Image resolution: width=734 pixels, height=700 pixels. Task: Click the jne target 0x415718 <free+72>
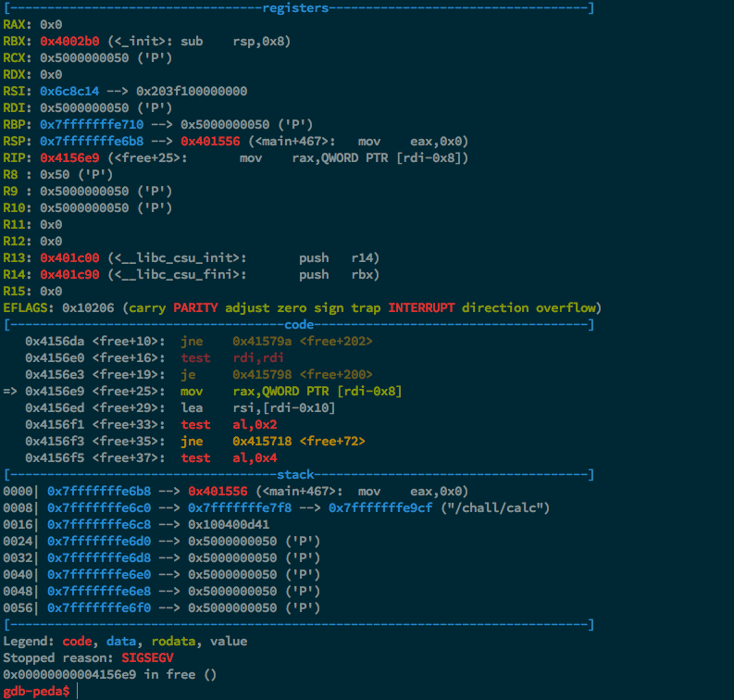click(299, 441)
